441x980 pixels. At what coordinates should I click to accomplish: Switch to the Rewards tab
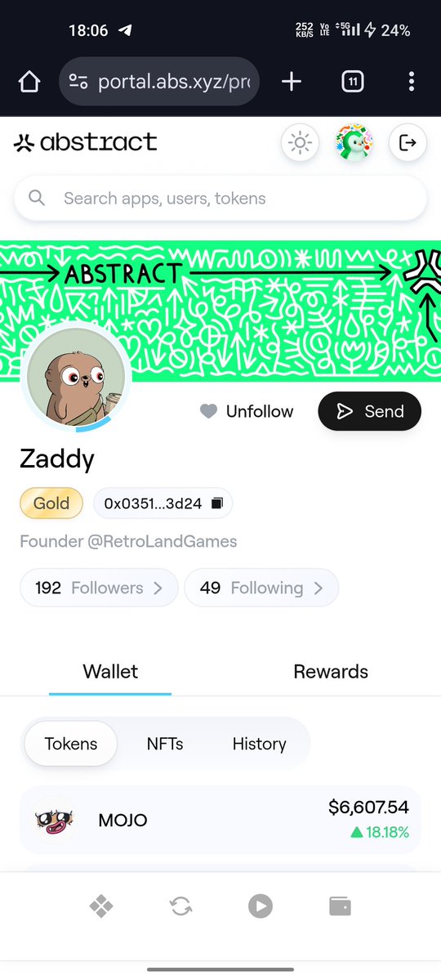331,672
